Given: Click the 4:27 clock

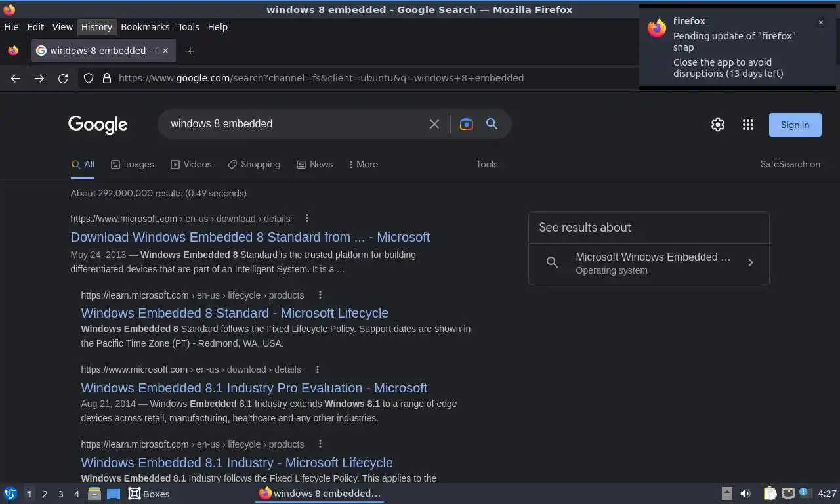Looking at the screenshot, I should tap(828, 493).
